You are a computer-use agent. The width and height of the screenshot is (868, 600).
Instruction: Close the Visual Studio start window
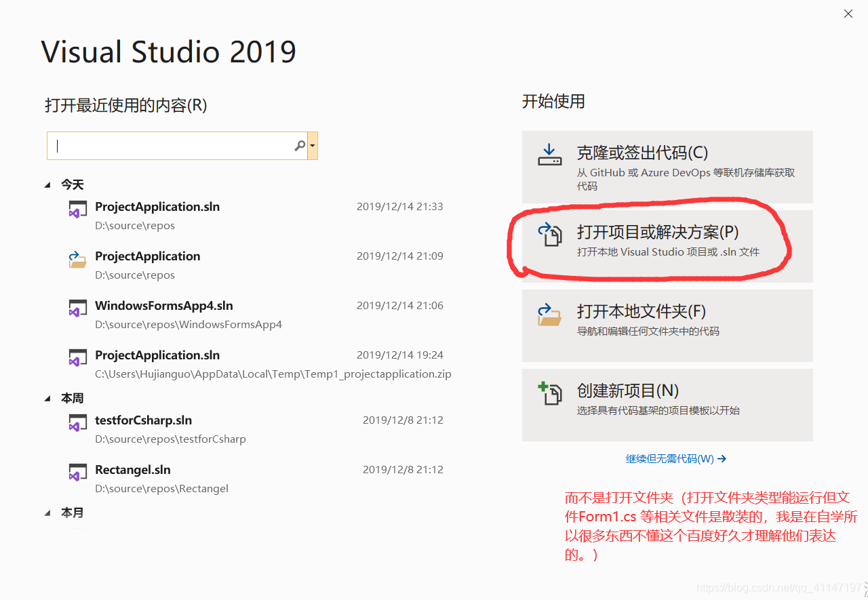point(848,13)
